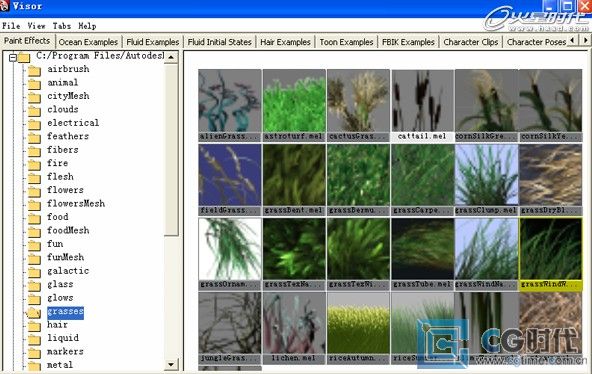Select the fieldGrass brush preset
Viewport: 592px width, 374px height.
tap(230, 179)
